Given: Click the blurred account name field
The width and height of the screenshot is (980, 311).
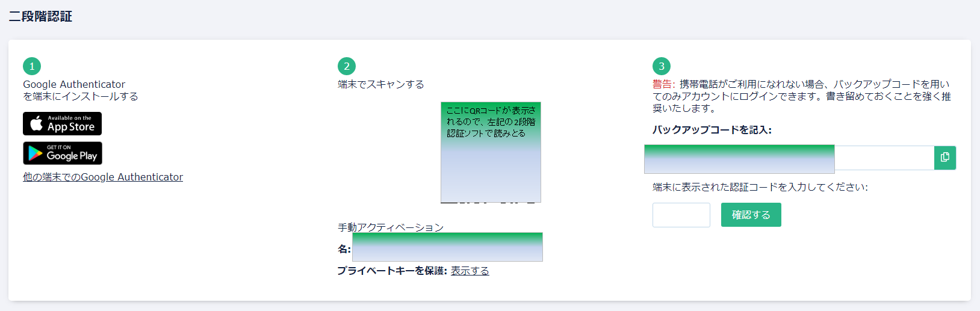Looking at the screenshot, I should [447, 247].
